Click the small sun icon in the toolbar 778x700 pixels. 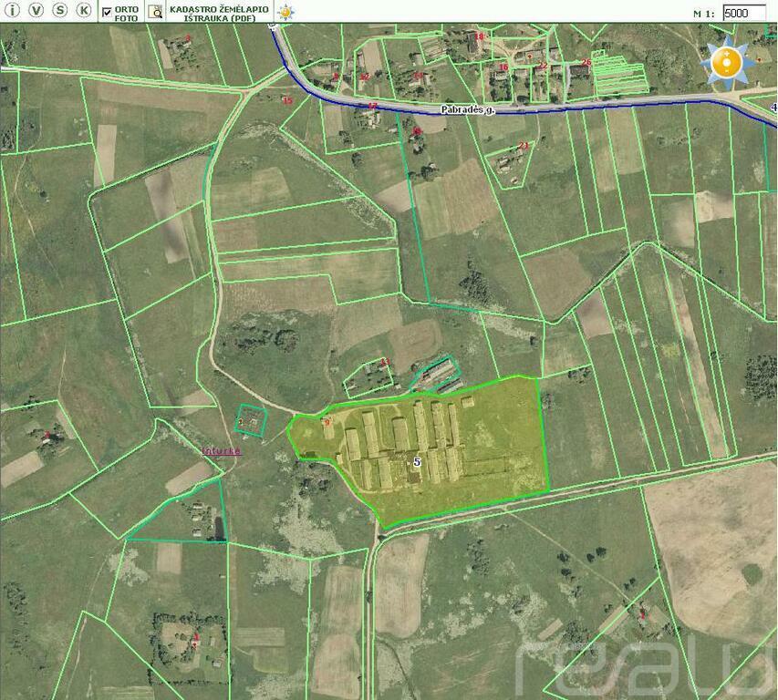coord(286,12)
